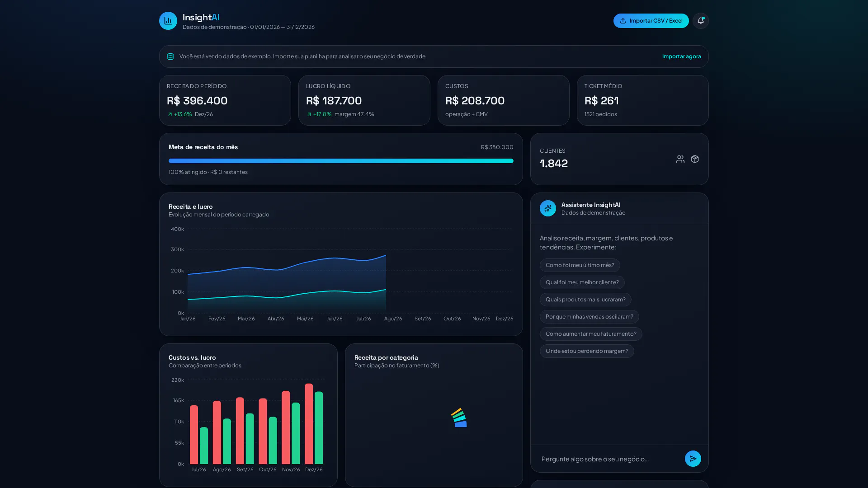The width and height of the screenshot is (868, 488).
Task: Click the Lucro Líquido value R$ 187.700
Action: 334,100
